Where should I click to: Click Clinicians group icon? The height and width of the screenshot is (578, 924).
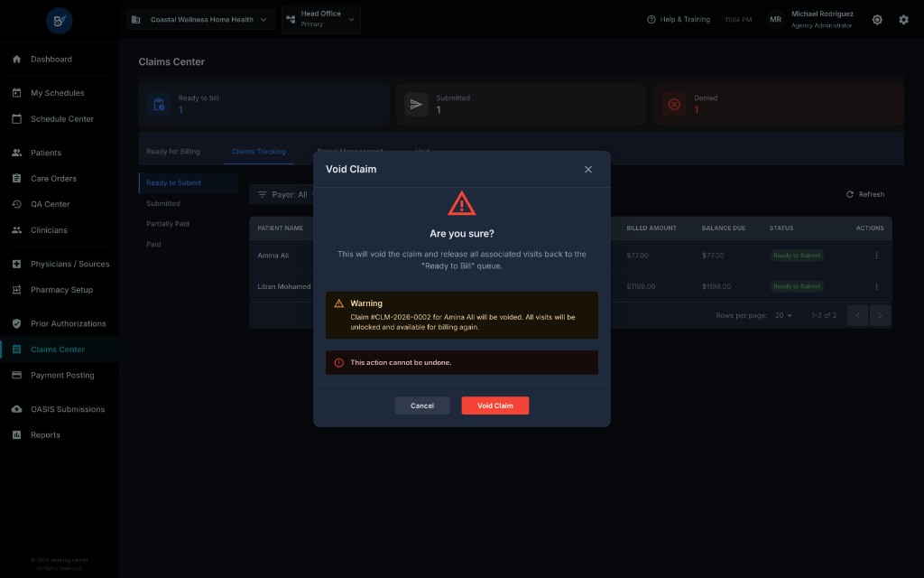[x=16, y=230]
